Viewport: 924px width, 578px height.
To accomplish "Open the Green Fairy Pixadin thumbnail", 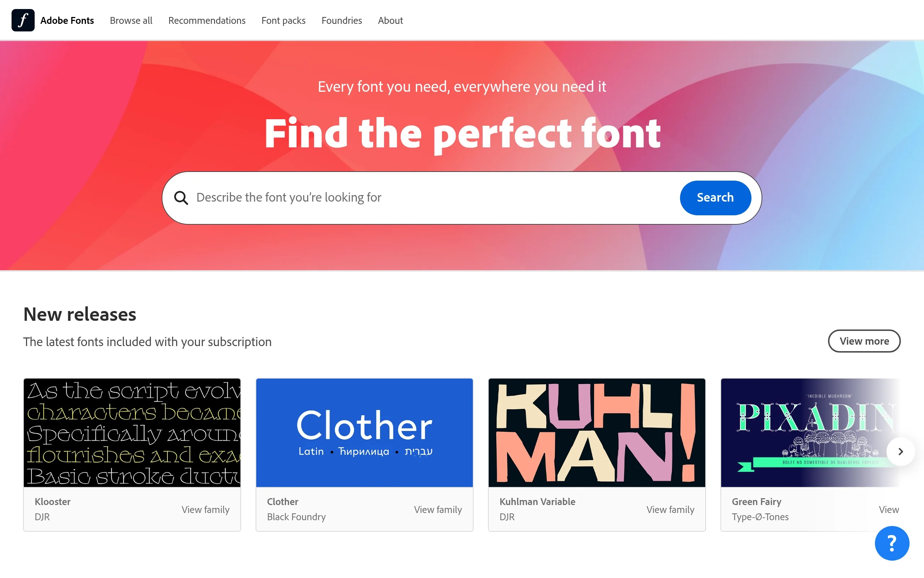I will (x=811, y=432).
